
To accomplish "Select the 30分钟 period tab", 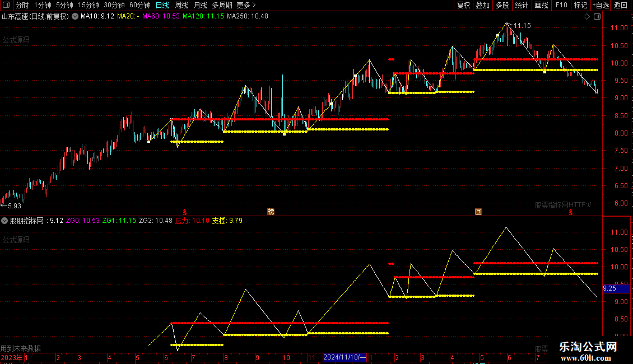I will (x=114, y=5).
